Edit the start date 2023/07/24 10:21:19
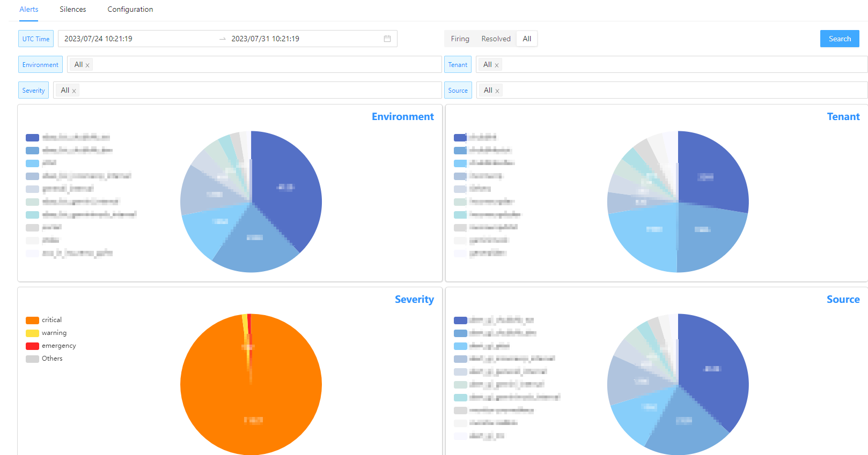This screenshot has height=455, width=868. (98, 39)
